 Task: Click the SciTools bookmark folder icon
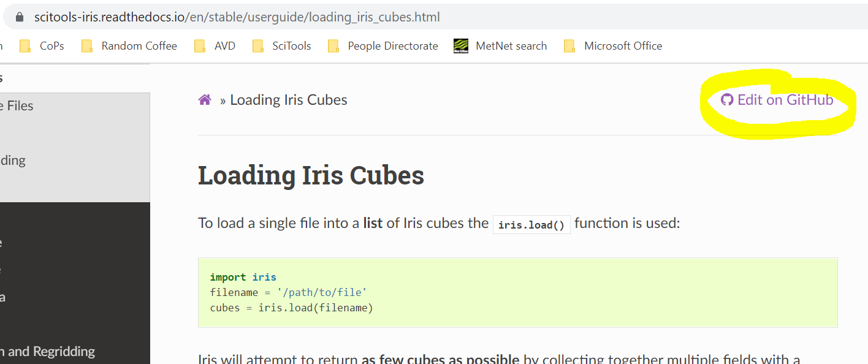pyautogui.click(x=258, y=45)
